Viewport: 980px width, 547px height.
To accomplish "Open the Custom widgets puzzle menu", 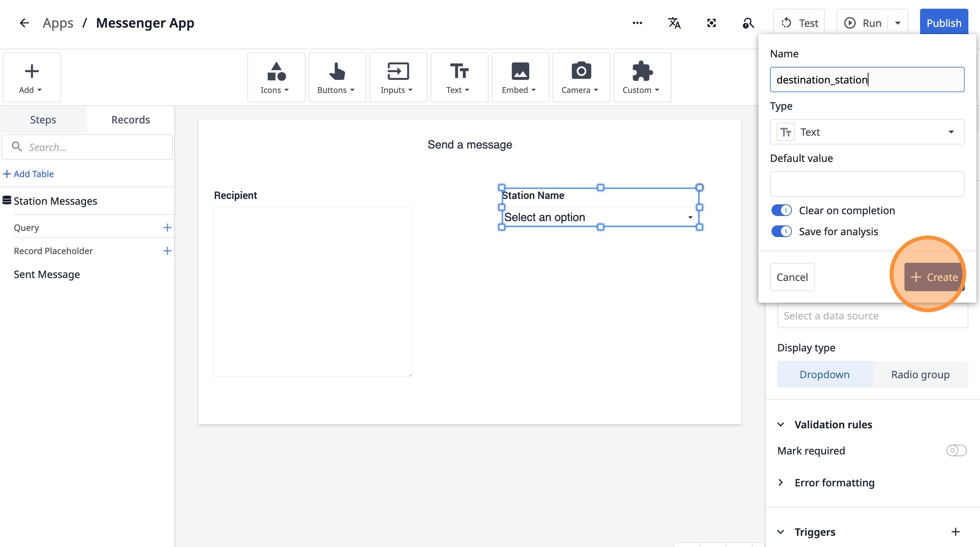I will point(642,77).
